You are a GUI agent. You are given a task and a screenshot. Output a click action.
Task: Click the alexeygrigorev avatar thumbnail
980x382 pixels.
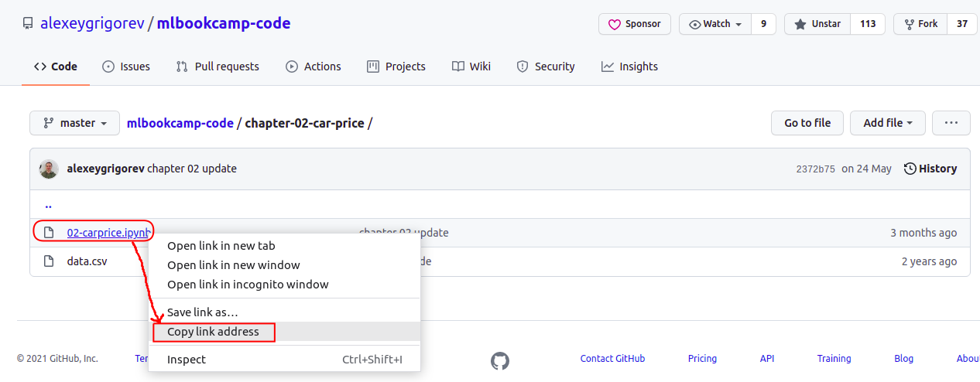point(49,169)
